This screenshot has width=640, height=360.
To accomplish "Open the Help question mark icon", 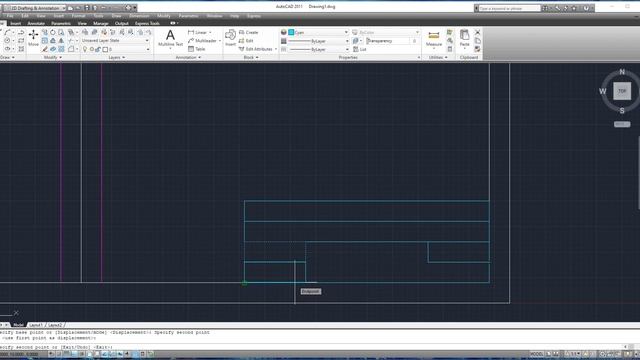I will click(x=586, y=8).
